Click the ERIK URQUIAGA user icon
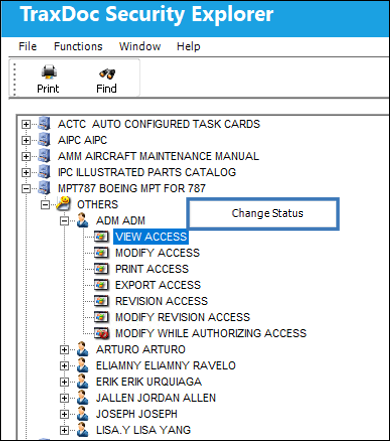The width and height of the screenshot is (390, 441). [x=83, y=382]
